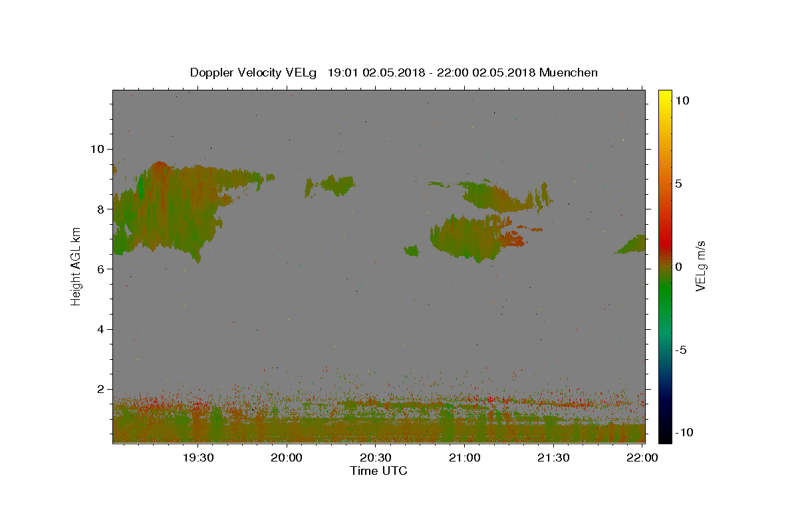Click the 21:00 time tick label
This screenshot has height=532, width=798.
coord(464,458)
